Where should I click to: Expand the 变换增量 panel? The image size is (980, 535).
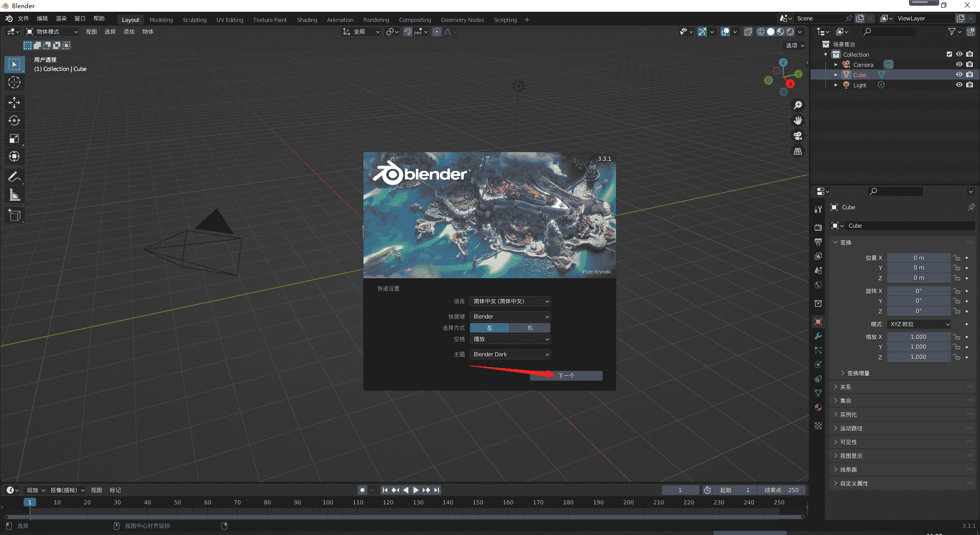tap(857, 373)
